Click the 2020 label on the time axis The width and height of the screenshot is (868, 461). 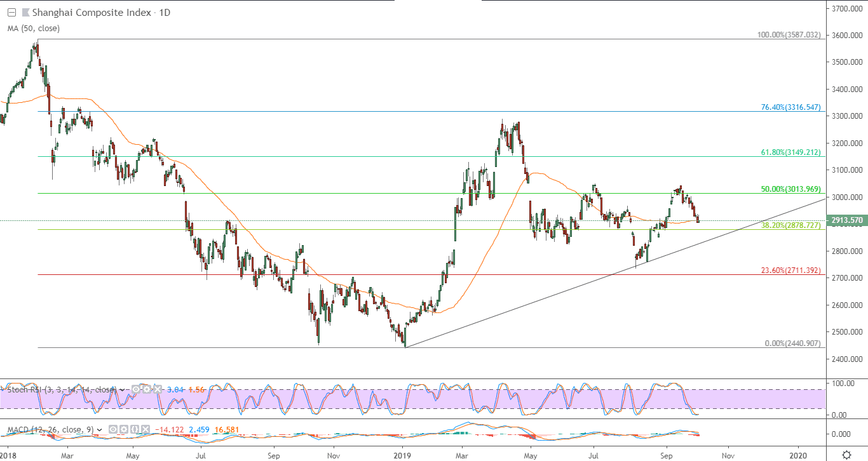pos(798,455)
